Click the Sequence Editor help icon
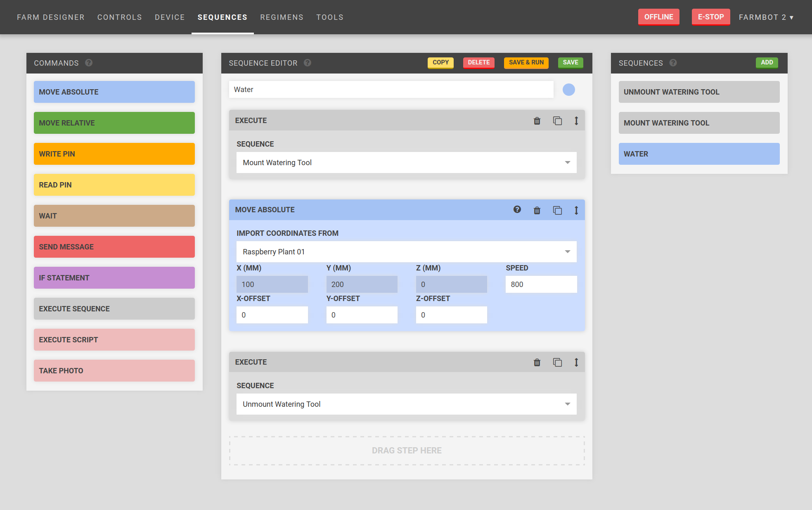The height and width of the screenshot is (510, 812). pos(308,63)
